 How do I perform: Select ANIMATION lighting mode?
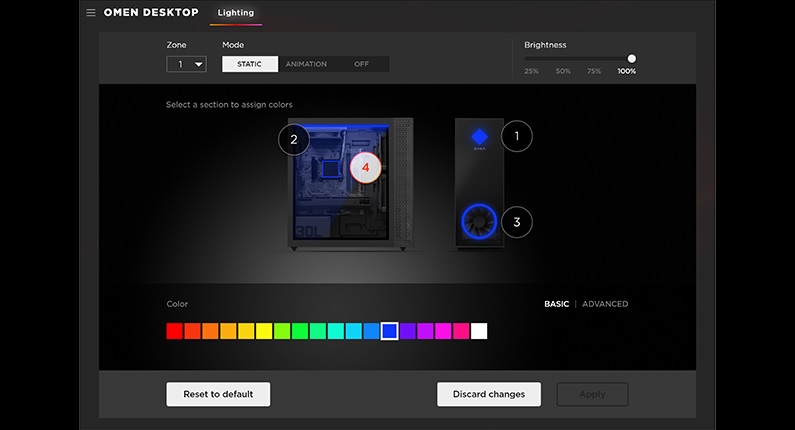306,64
